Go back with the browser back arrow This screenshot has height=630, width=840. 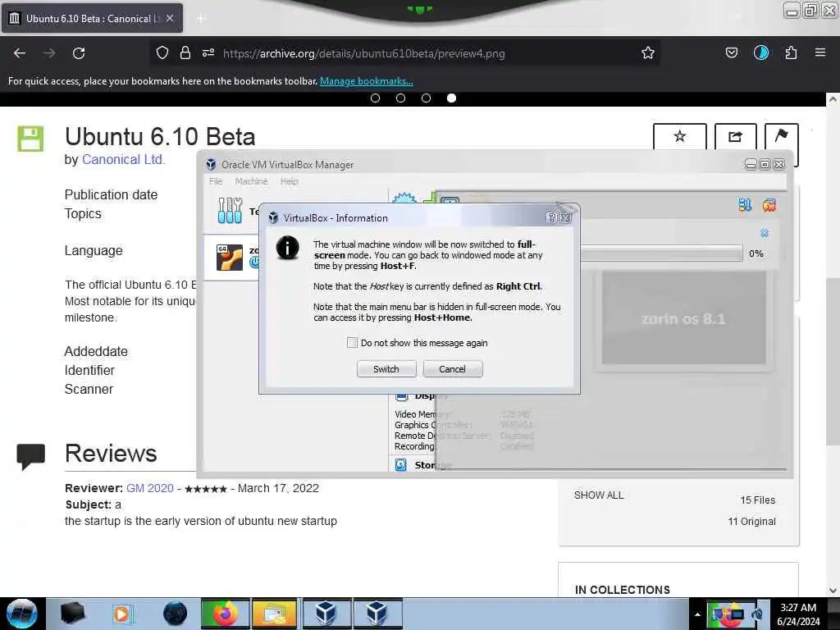click(20, 53)
